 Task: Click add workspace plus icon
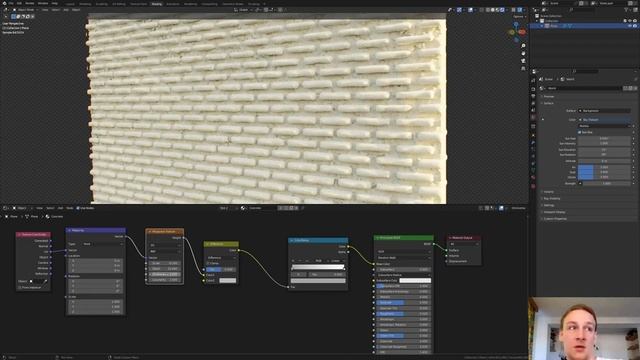click(264, 4)
